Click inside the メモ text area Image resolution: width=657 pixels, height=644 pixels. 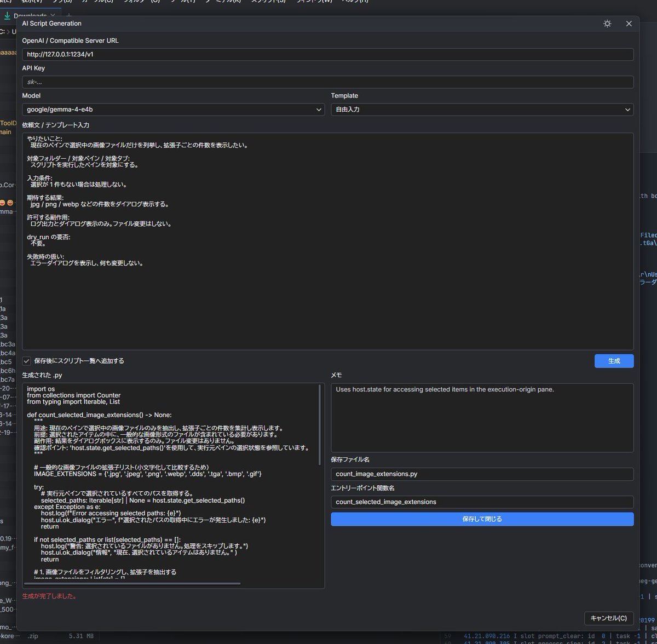[x=482, y=417]
